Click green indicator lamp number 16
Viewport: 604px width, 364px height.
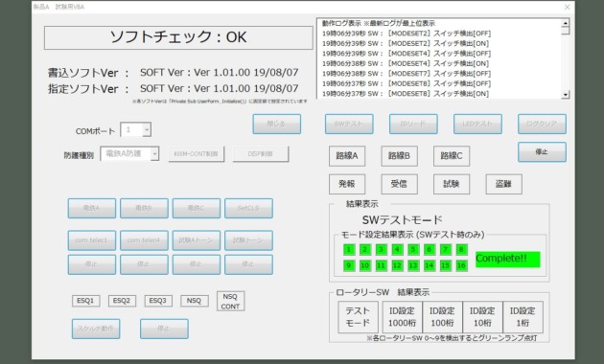tap(461, 265)
